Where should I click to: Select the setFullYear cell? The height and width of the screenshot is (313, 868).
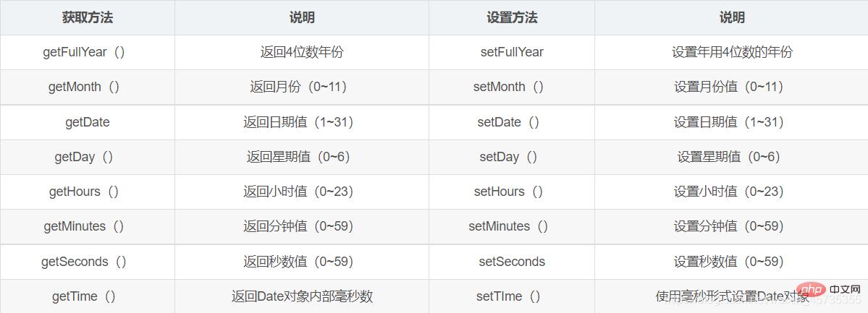[x=512, y=52]
